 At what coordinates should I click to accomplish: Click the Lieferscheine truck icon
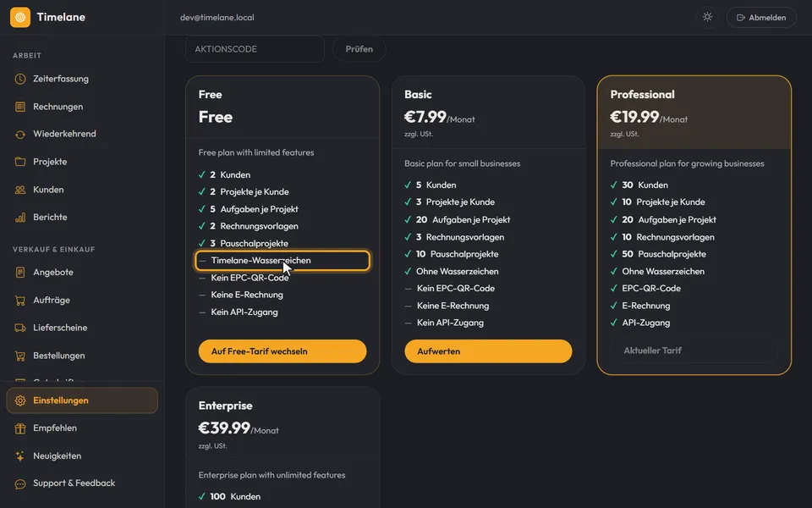pos(20,328)
